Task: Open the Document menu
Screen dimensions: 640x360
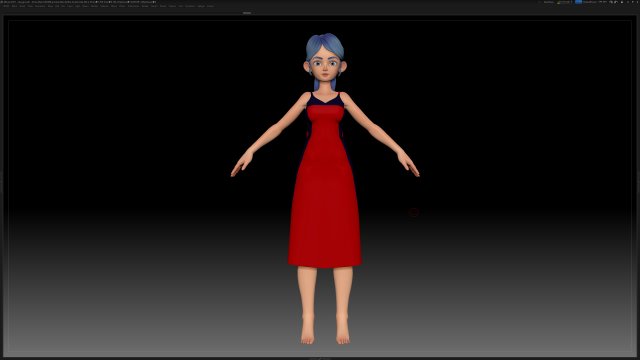Action: pyautogui.click(x=40, y=6)
